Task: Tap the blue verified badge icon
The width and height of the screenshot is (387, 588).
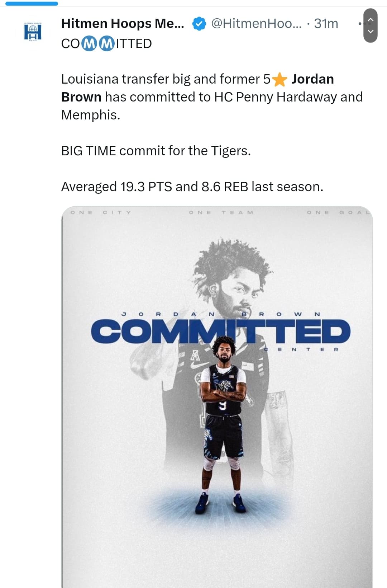Action: 199,24
